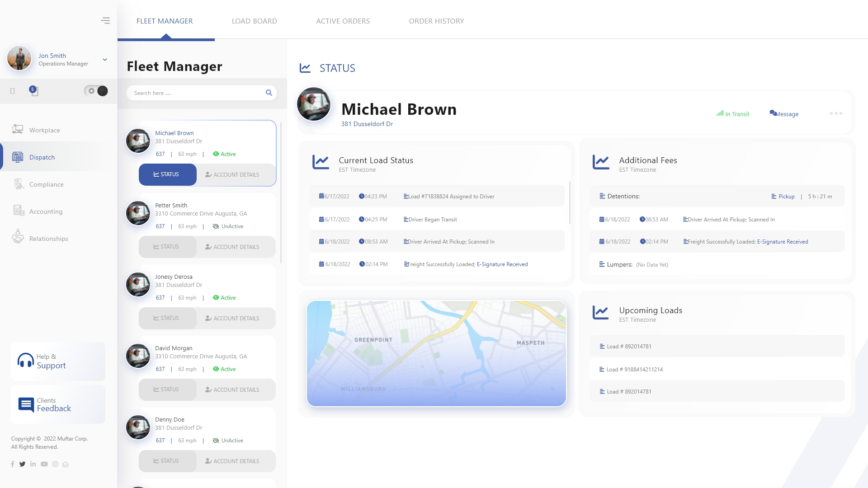Image resolution: width=868 pixels, height=488 pixels.
Task: Click the STATUS heading chart icon
Action: 305,68
